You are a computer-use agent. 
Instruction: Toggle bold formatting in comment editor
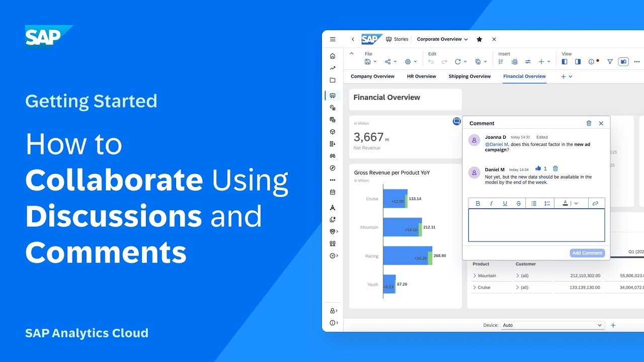pos(478,204)
